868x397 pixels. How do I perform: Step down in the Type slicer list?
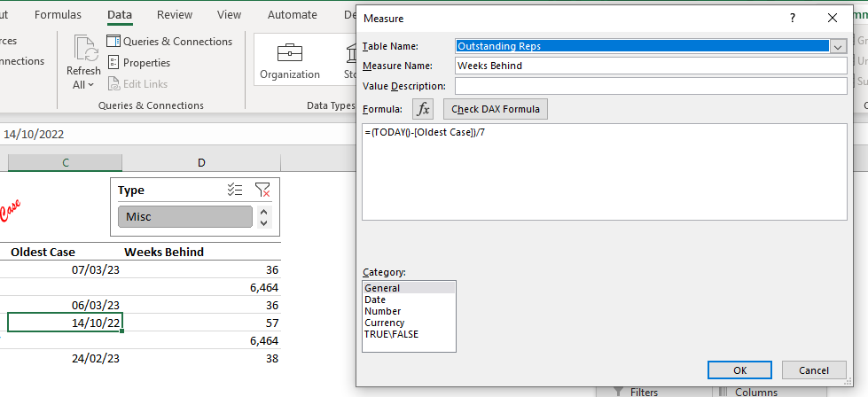[264, 222]
